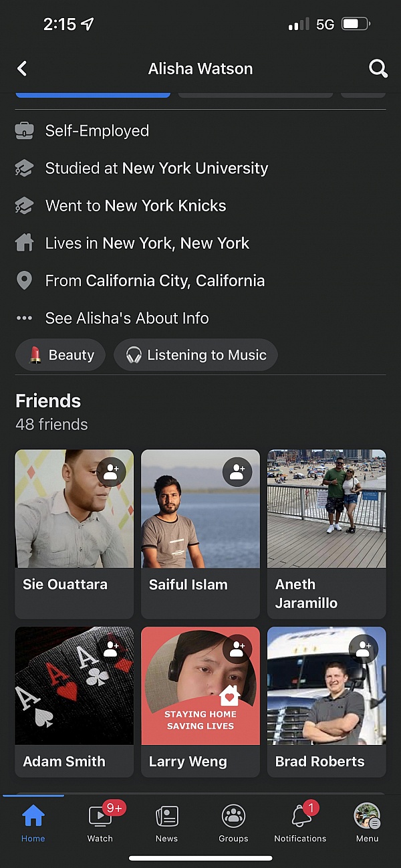Tap add-friend icon on Sie Ouattara
The width and height of the screenshot is (401, 868).
(111, 472)
